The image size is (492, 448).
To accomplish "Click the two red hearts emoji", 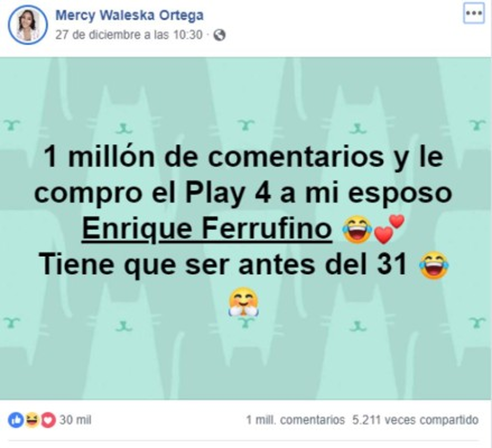I will pos(389,229).
